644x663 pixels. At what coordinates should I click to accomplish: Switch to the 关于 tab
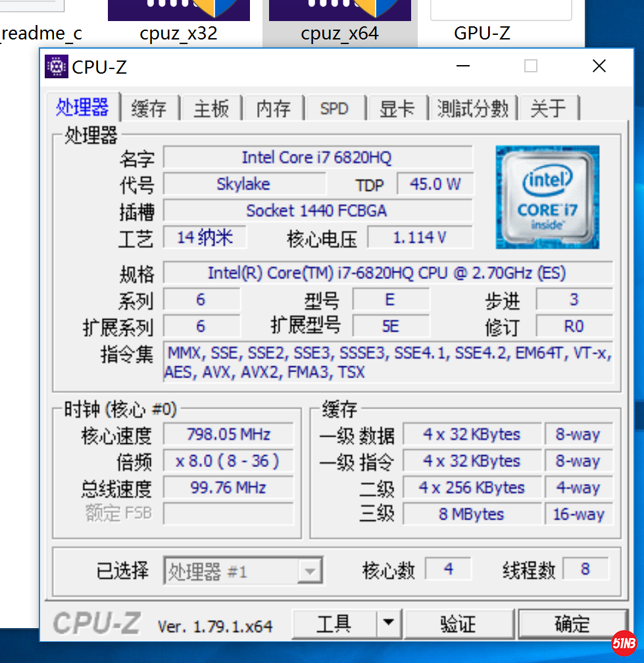pos(548,109)
